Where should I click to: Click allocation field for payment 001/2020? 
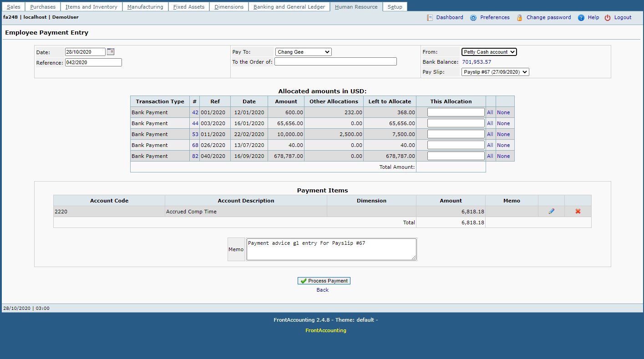[x=456, y=112]
